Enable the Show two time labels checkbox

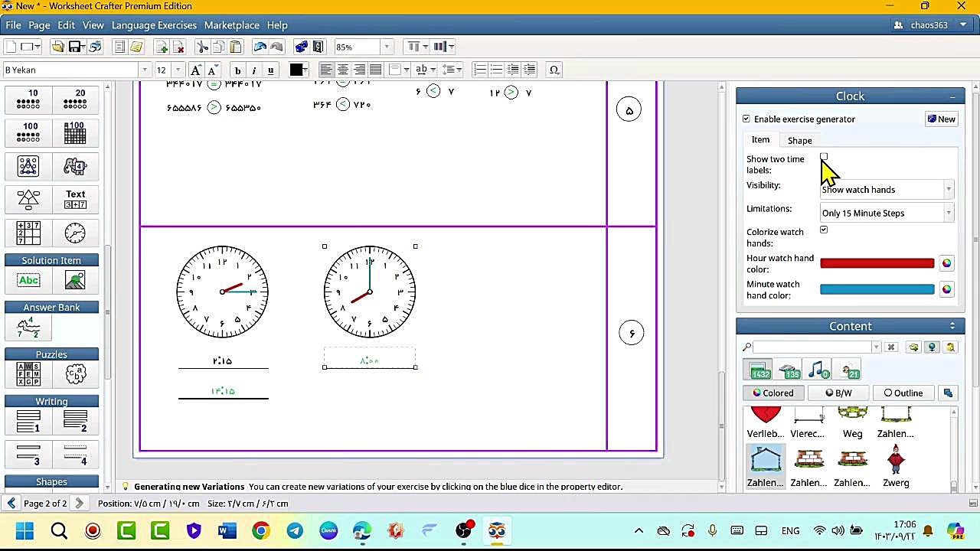coord(824,158)
